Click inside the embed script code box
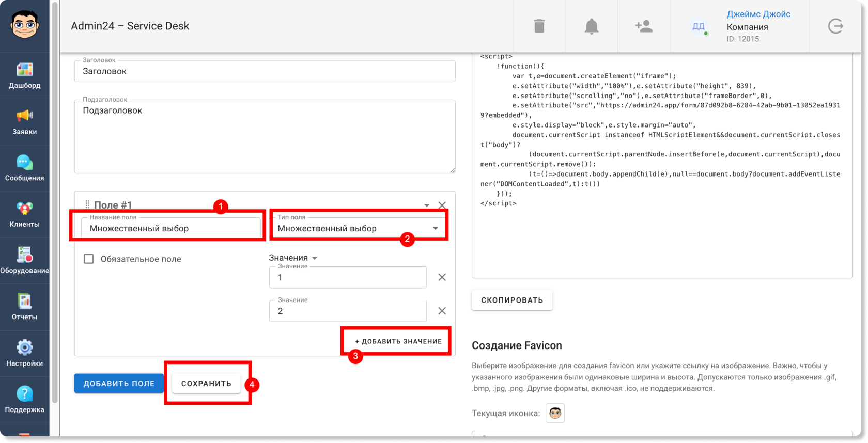868x443 pixels. [x=662, y=165]
